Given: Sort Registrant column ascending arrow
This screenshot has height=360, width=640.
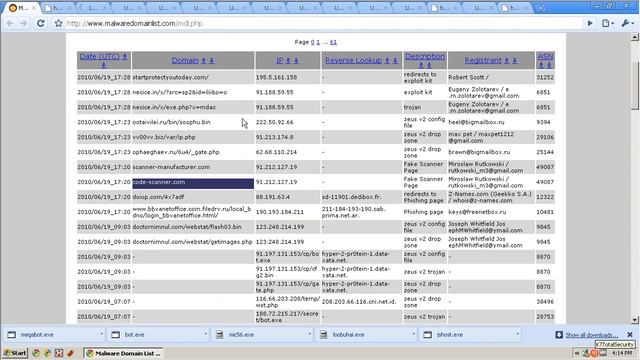Looking at the screenshot, I should (507, 60).
